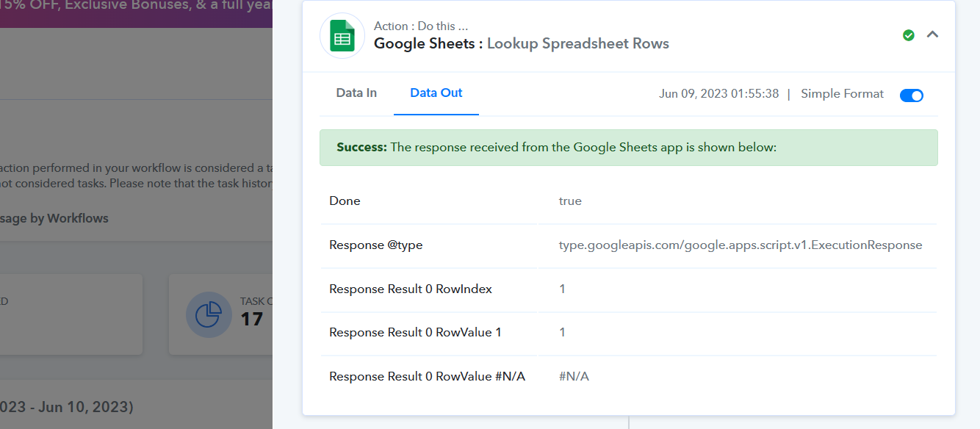Click the Response Result 0 RowValue 1 label

pyautogui.click(x=415, y=333)
